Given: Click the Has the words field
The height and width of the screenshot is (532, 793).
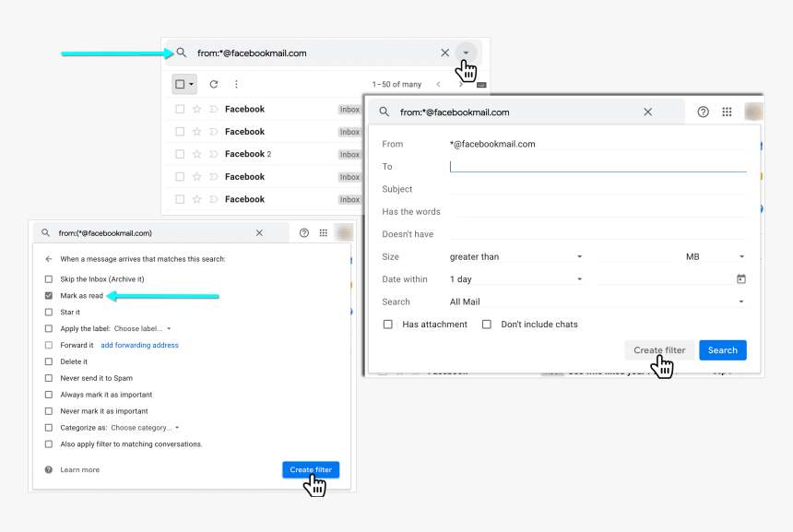Looking at the screenshot, I should pos(602,211).
